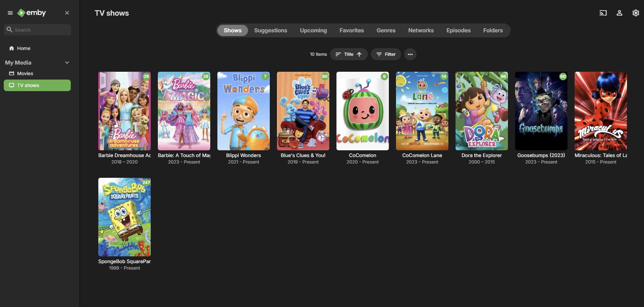This screenshot has width=644, height=307.
Task: Click the three-dot more options button
Action: point(410,54)
